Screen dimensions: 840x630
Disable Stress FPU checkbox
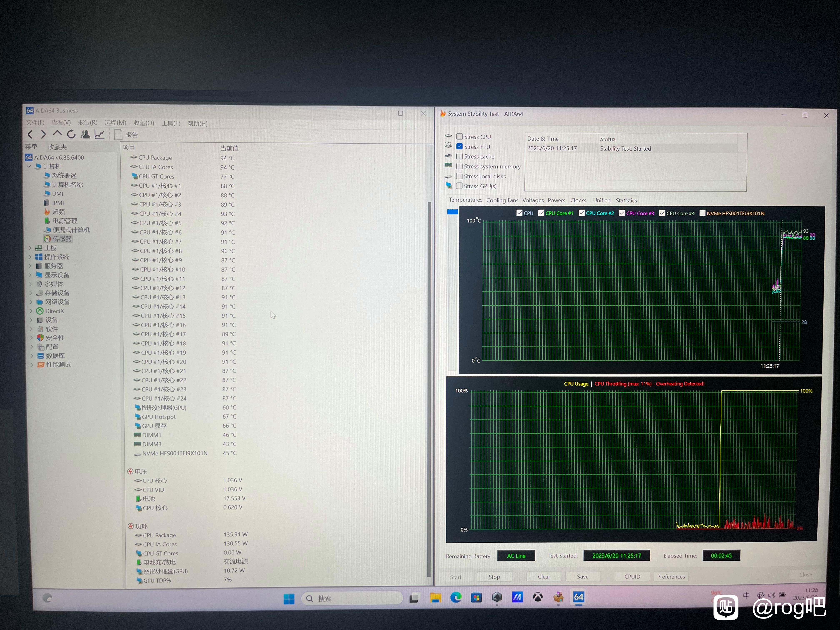pyautogui.click(x=460, y=146)
